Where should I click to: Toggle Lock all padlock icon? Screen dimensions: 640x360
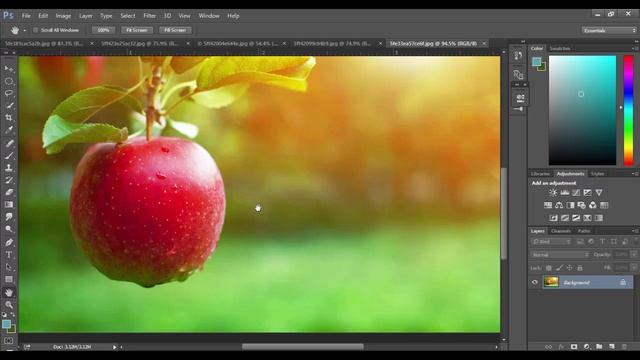[580, 268]
